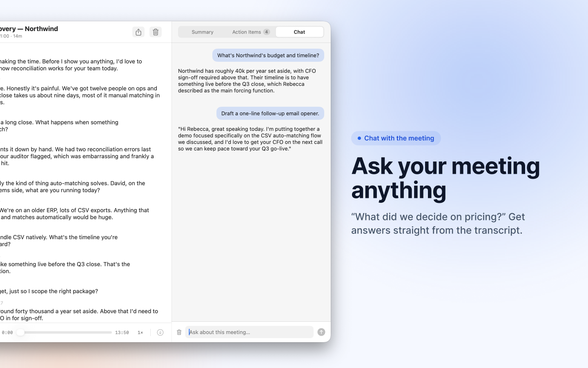
Task: Open the Action Items tab
Action: coord(251,32)
